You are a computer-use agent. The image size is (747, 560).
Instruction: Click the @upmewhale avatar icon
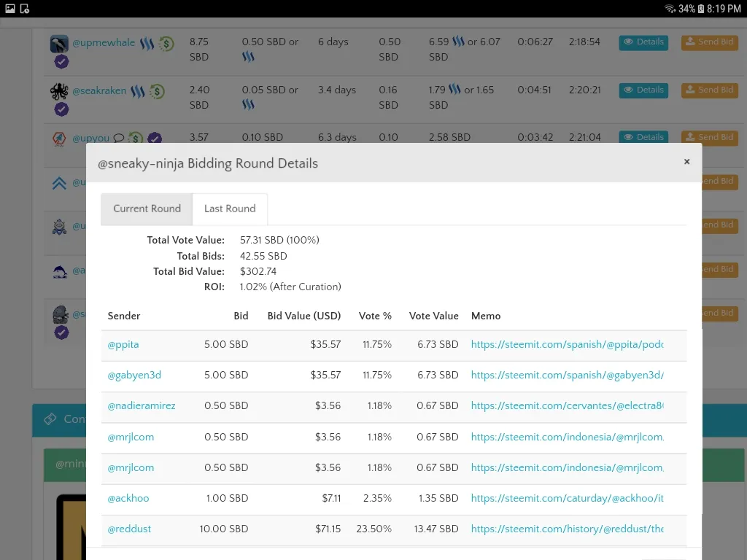[59, 44]
